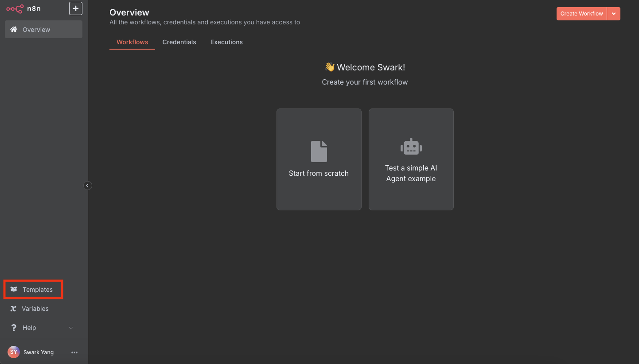Viewport: 639px width, 364px height.
Task: Click the blank document icon
Action: (x=319, y=151)
